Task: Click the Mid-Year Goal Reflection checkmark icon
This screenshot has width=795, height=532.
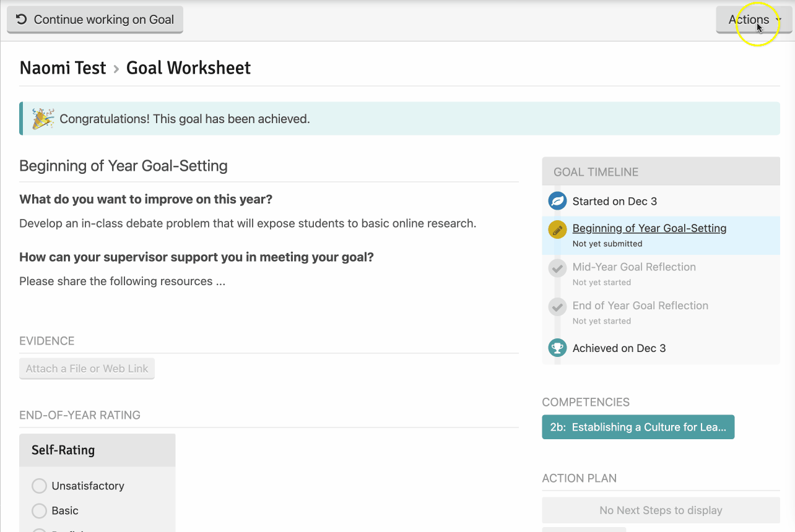Action: pos(557,268)
